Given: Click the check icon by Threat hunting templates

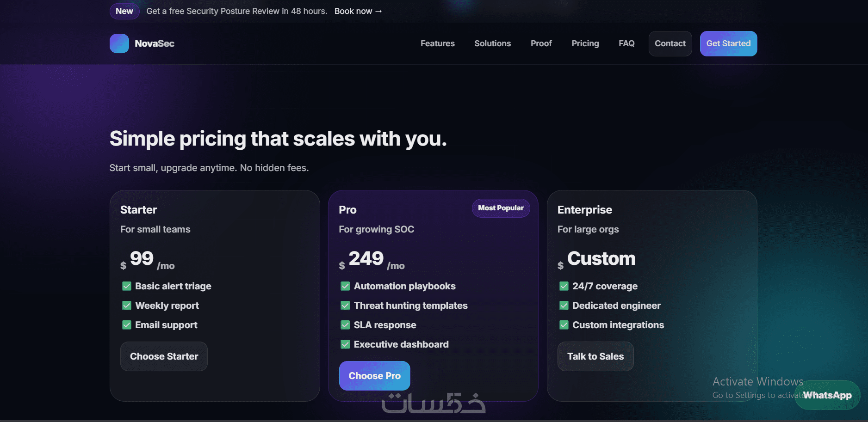Looking at the screenshot, I should pyautogui.click(x=345, y=306).
